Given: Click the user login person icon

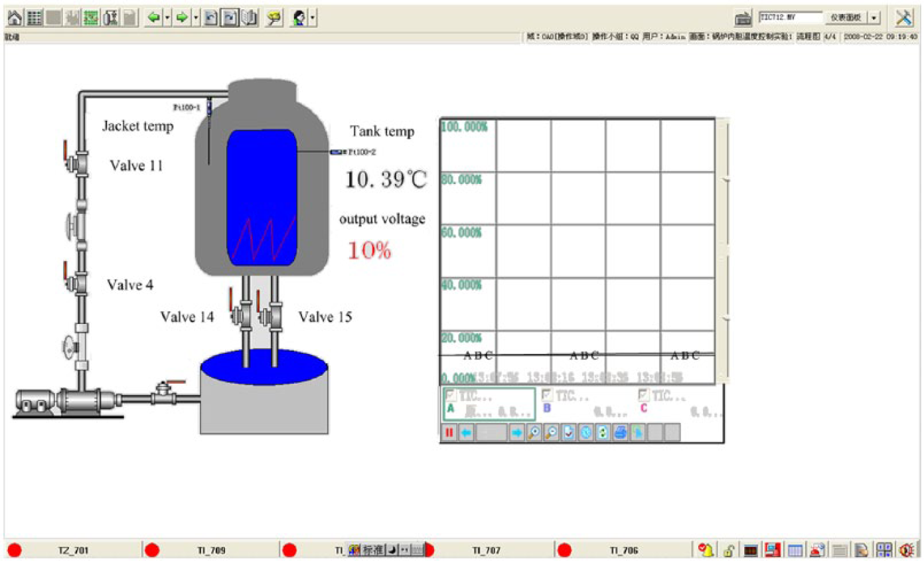Looking at the screenshot, I should [x=299, y=18].
